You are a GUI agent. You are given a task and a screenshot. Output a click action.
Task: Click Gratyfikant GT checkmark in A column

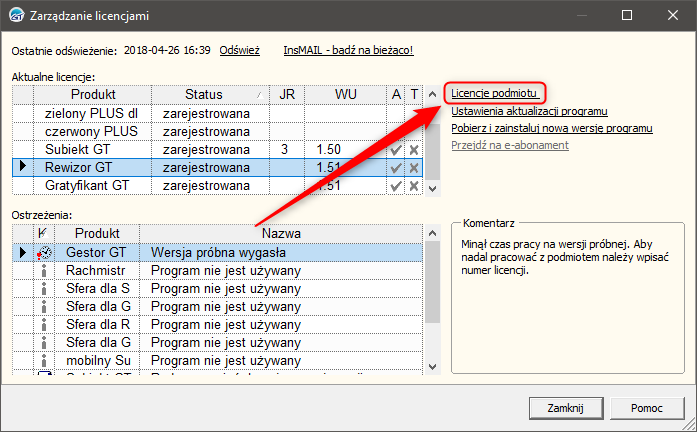tap(396, 186)
